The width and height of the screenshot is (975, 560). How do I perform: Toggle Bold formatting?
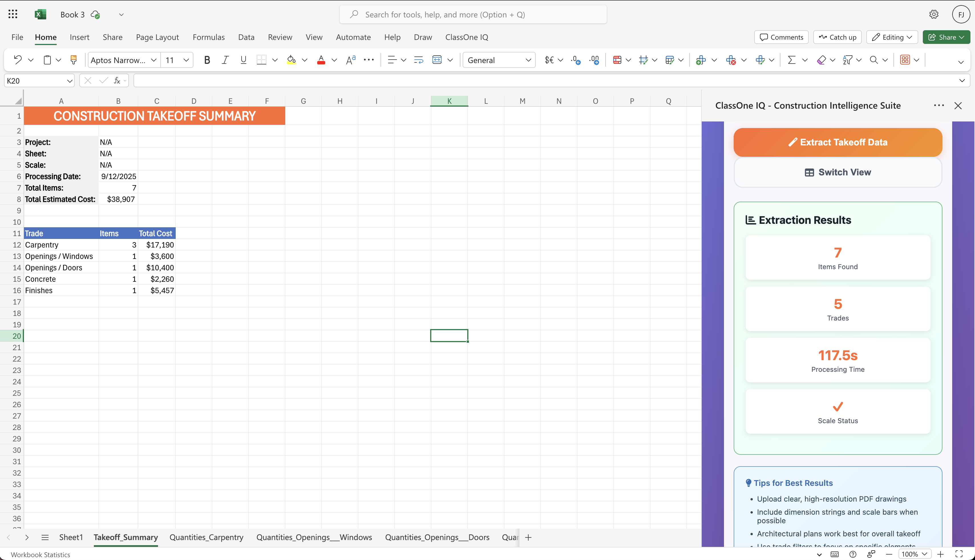[x=207, y=60]
